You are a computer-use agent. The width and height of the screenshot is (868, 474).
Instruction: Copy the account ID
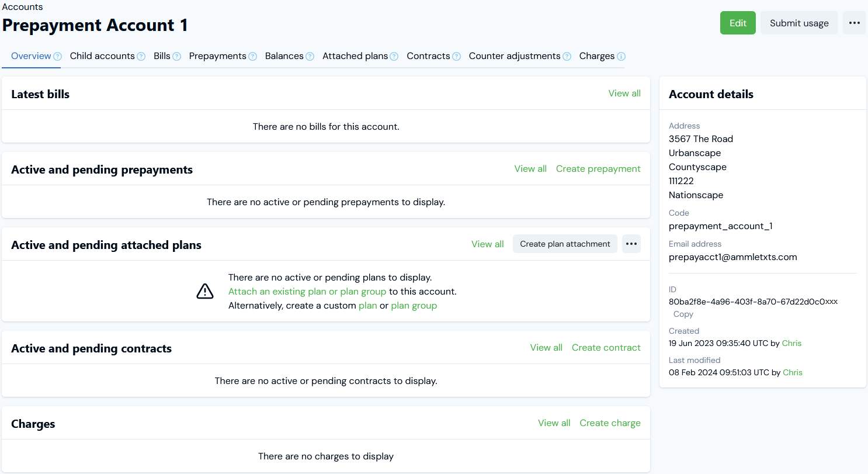pos(683,314)
